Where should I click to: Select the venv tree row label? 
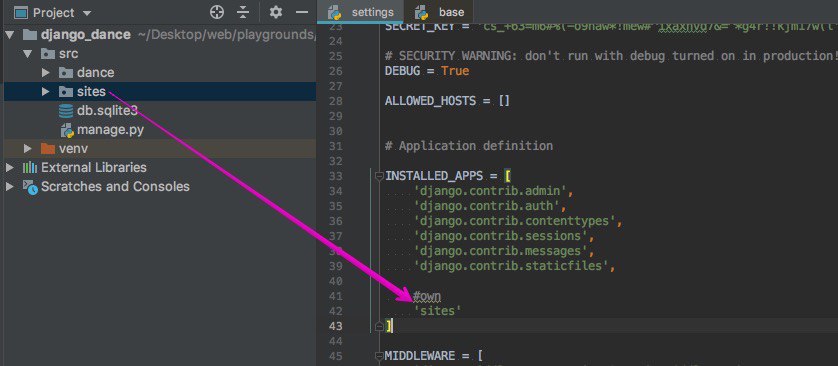coord(73,149)
